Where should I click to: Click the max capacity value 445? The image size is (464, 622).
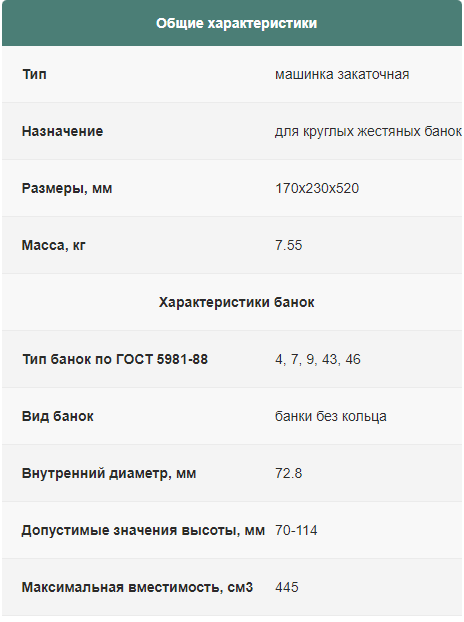pyautogui.click(x=287, y=587)
